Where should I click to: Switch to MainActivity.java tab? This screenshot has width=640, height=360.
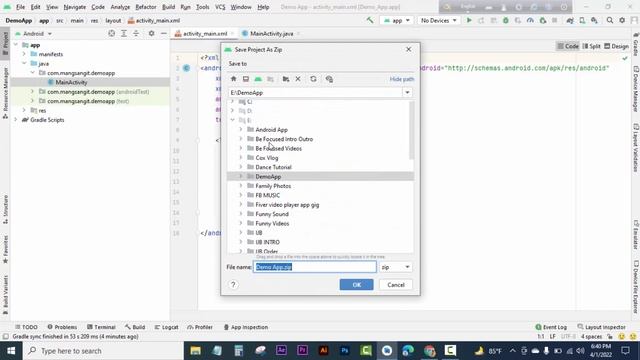271,33
